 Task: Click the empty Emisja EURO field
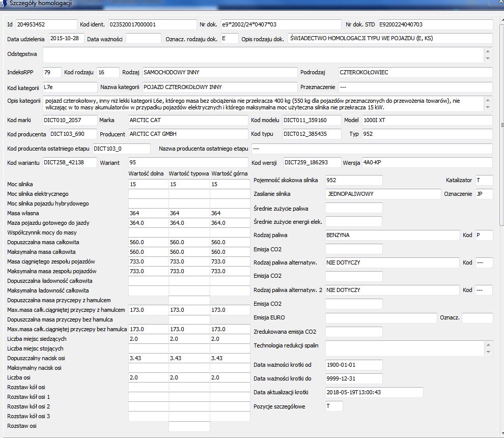[381, 318]
